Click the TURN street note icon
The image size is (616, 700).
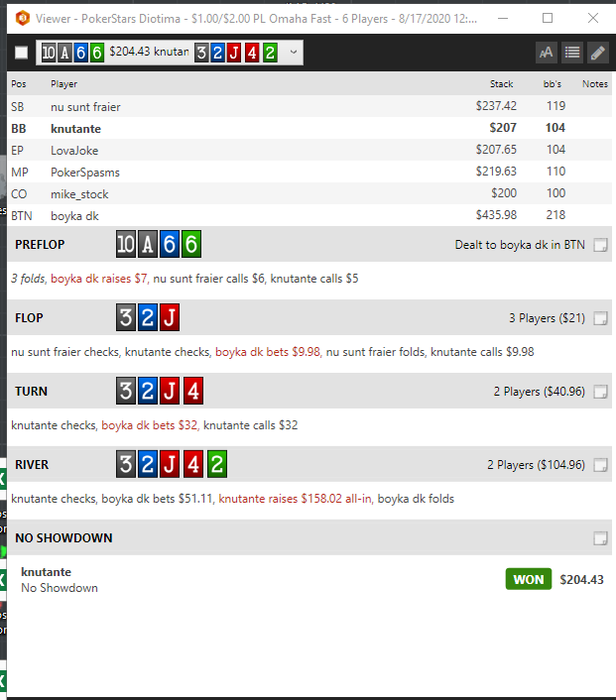(600, 392)
